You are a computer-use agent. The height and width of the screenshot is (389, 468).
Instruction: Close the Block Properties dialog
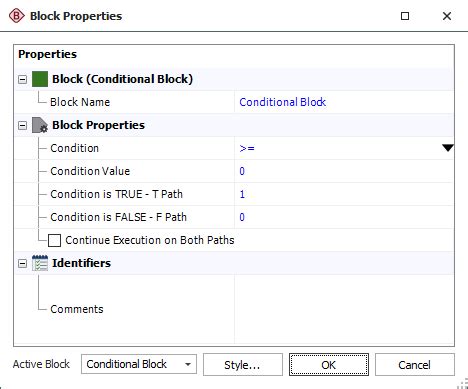[447, 16]
